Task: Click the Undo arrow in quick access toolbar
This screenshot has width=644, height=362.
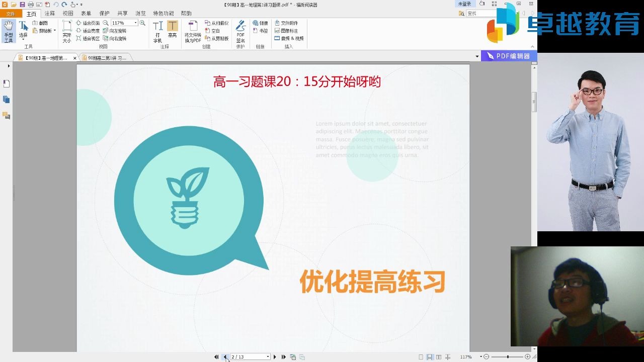Action: pyautogui.click(x=56, y=4)
